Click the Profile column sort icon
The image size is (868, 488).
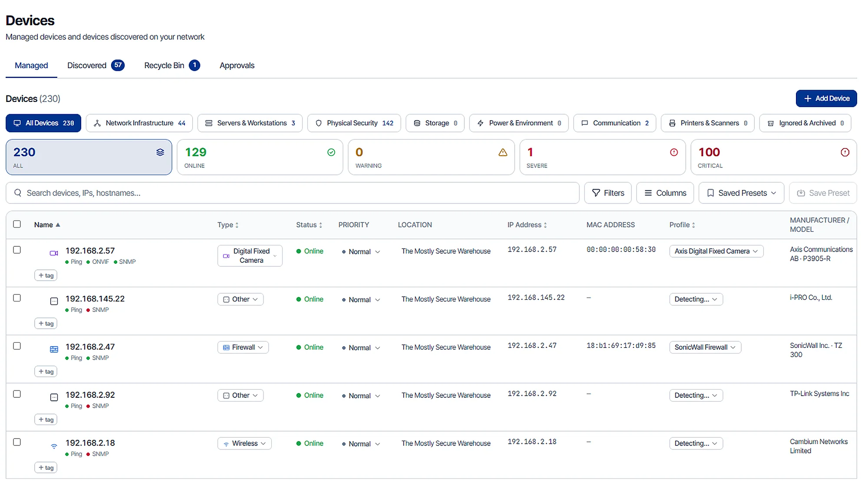(693, 225)
